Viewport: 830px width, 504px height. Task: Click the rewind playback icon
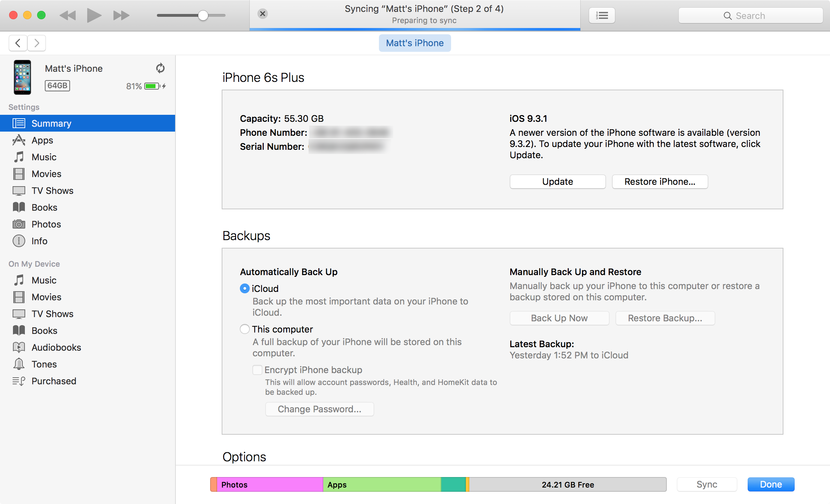pyautogui.click(x=68, y=15)
